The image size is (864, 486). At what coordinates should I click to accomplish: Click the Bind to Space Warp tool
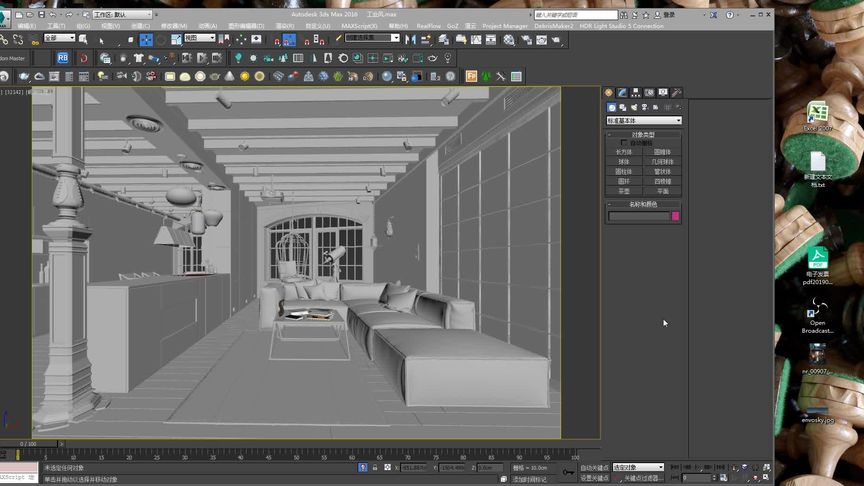click(x=35, y=40)
